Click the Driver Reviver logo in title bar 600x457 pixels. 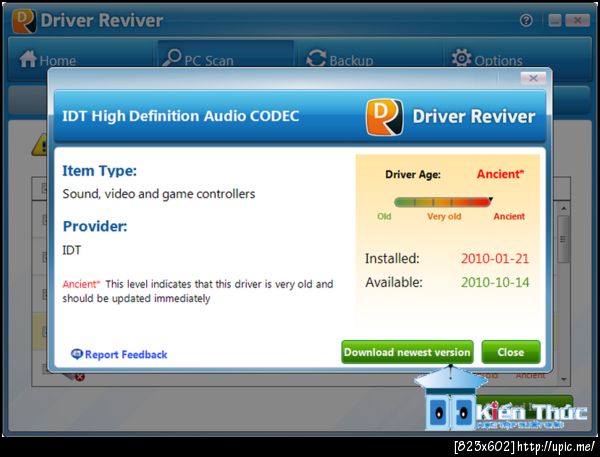24,21
